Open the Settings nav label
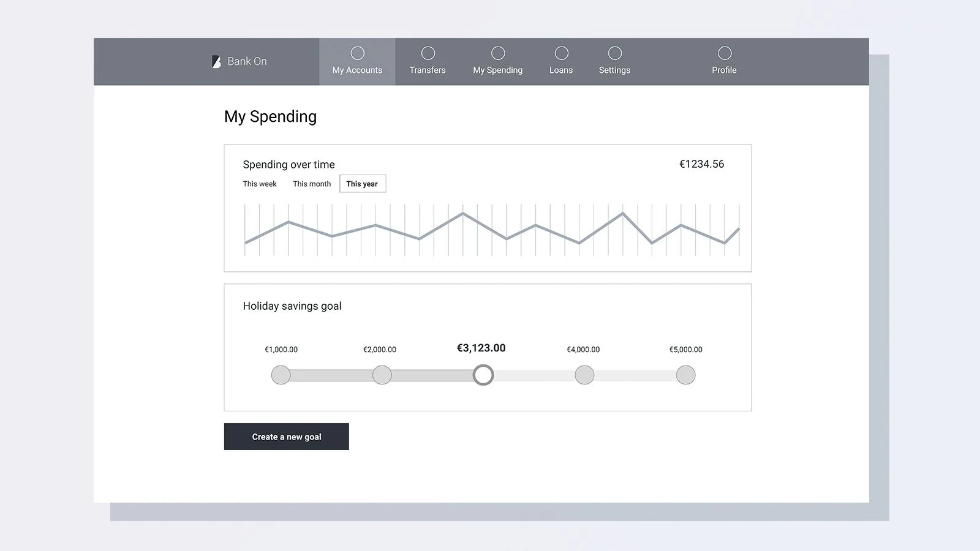 (x=614, y=70)
